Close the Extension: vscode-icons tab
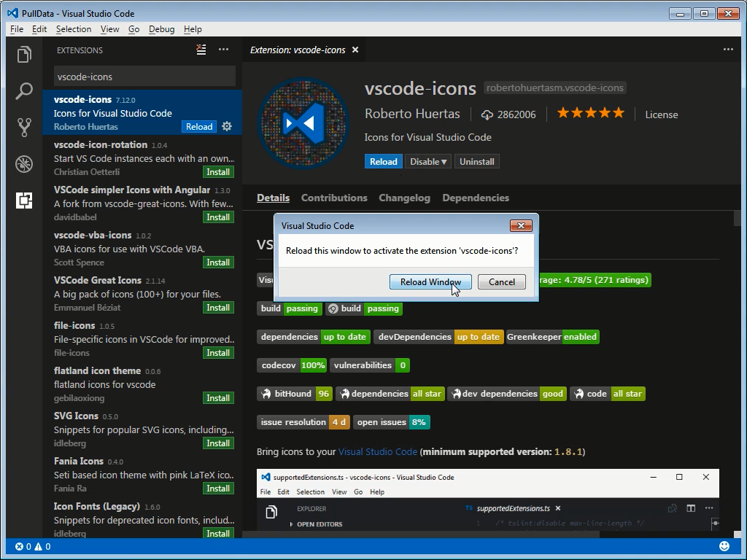Screen dimensions: 747x560 [355, 50]
